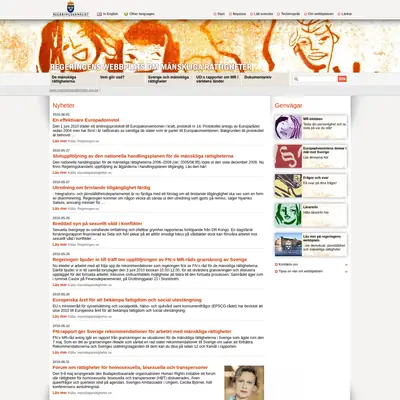Click the green globe icon beside Other languages
The width and height of the screenshot is (400, 400).
[x=126, y=14]
